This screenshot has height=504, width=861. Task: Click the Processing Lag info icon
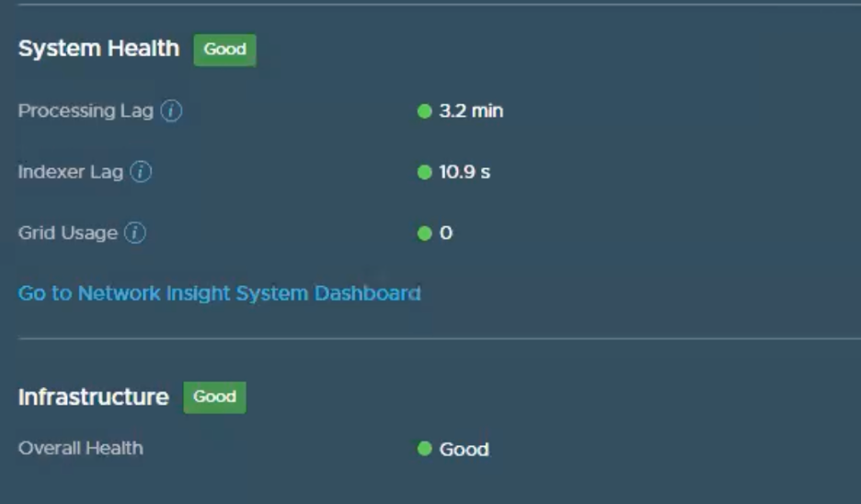click(x=171, y=111)
